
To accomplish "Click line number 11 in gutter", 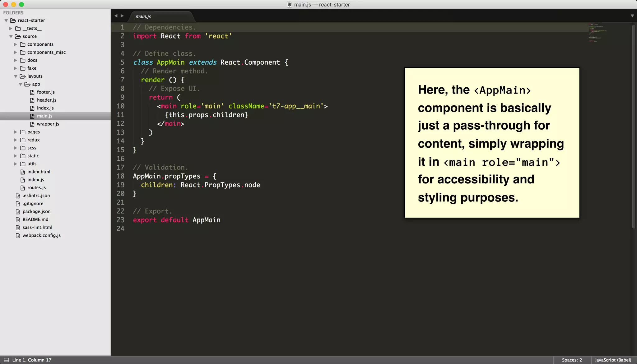I will click(120, 115).
